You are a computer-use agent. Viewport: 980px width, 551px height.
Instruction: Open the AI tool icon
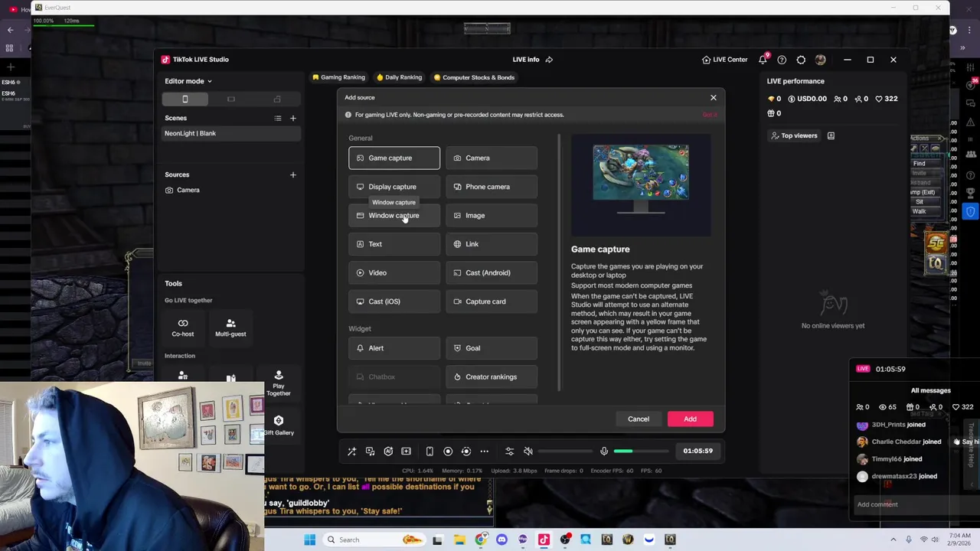[388, 452]
